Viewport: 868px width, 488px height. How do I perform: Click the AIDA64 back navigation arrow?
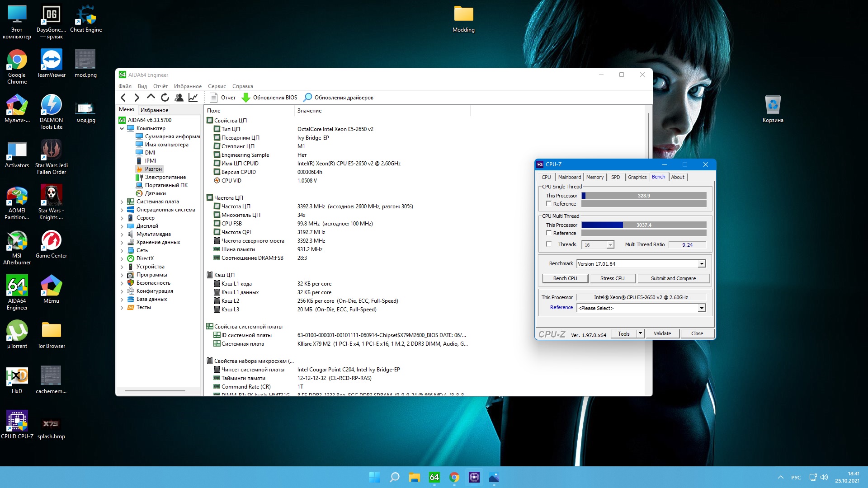click(x=123, y=98)
